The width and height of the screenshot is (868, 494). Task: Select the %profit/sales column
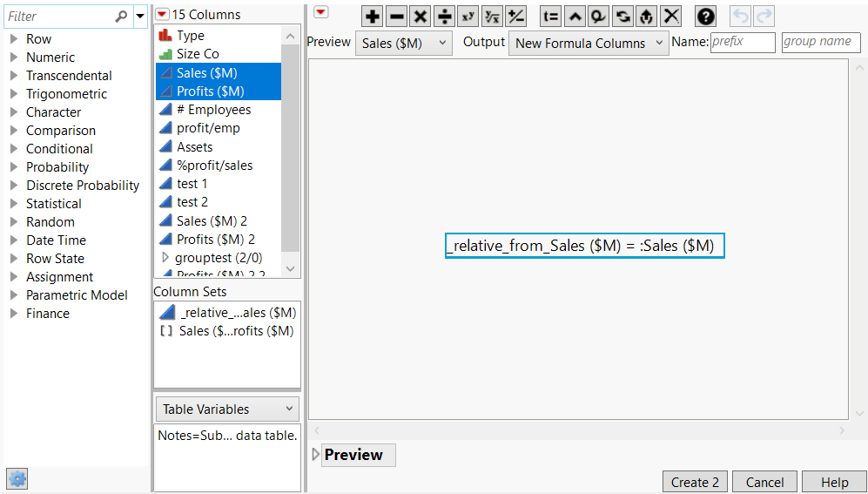[x=219, y=165]
